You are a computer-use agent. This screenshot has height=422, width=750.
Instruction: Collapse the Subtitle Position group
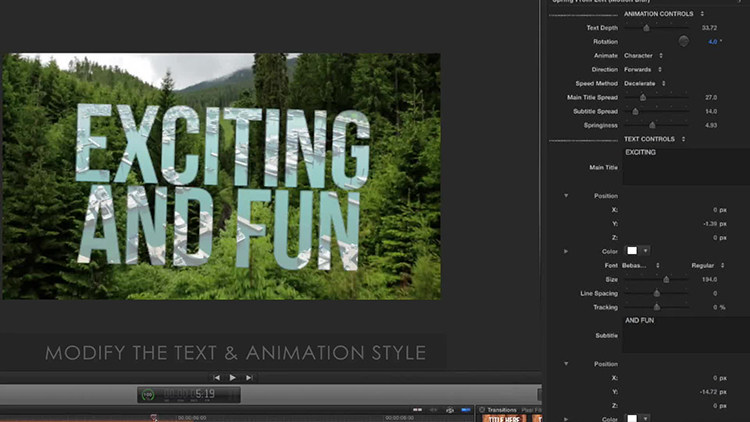(x=566, y=364)
